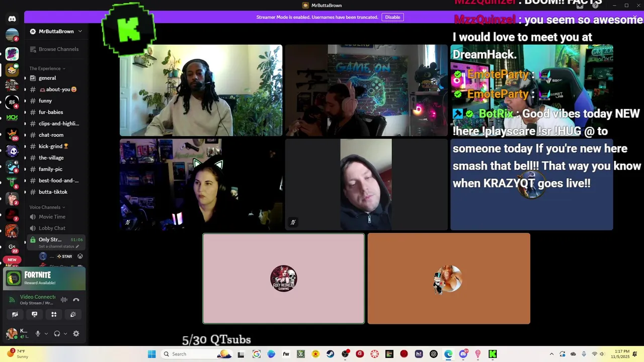Deafen with the headphones icon
This screenshot has width=644, height=362.
57,333
